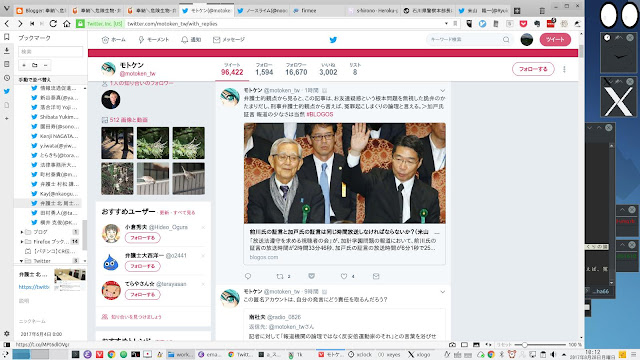Open the Bookmarks panel icon
Viewport: 640px width, 360px height.
(7, 37)
